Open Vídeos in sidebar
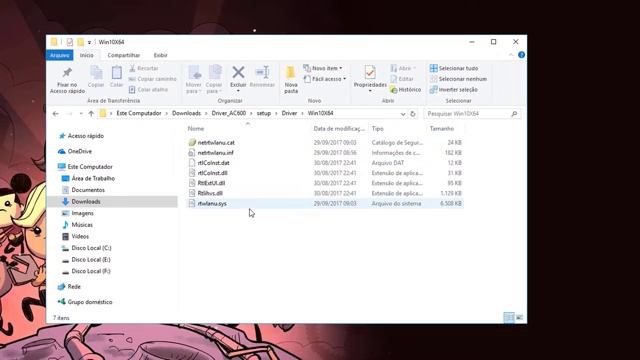This screenshot has width=640, height=360. coord(80,237)
